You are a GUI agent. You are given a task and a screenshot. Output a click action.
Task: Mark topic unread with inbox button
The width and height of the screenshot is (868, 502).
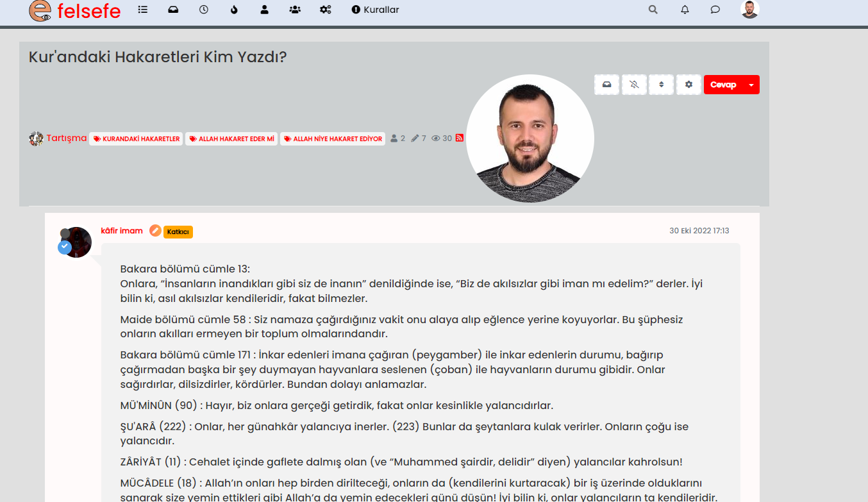(x=606, y=85)
